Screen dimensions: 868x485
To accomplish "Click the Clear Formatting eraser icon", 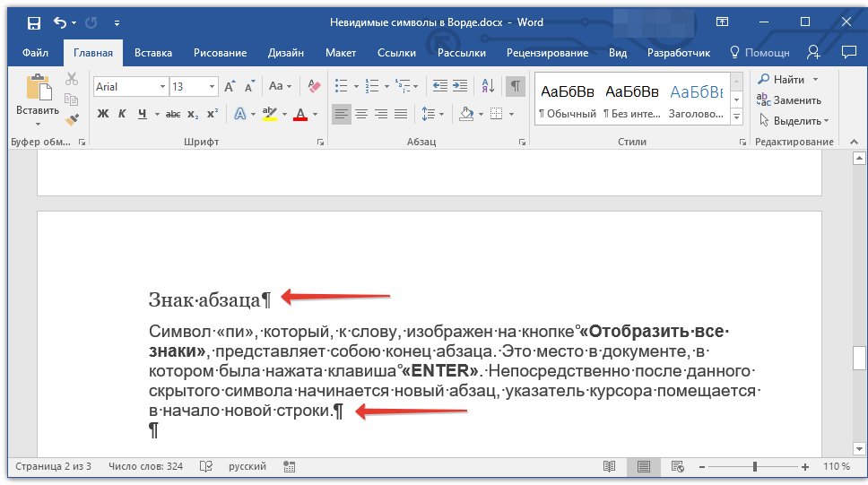I will pos(314,86).
